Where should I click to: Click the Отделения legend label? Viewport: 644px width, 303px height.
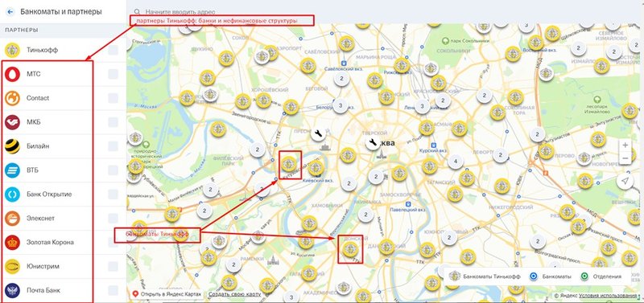pyautogui.click(x=607, y=276)
